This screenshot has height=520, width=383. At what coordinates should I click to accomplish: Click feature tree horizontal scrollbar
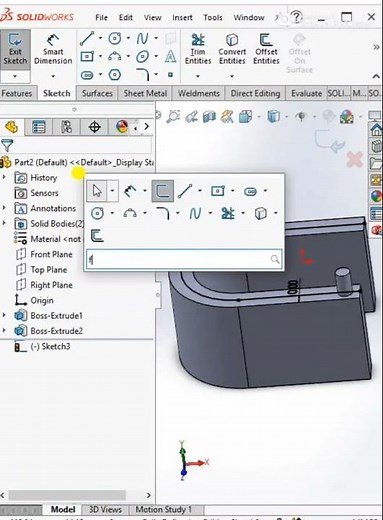tap(67, 495)
